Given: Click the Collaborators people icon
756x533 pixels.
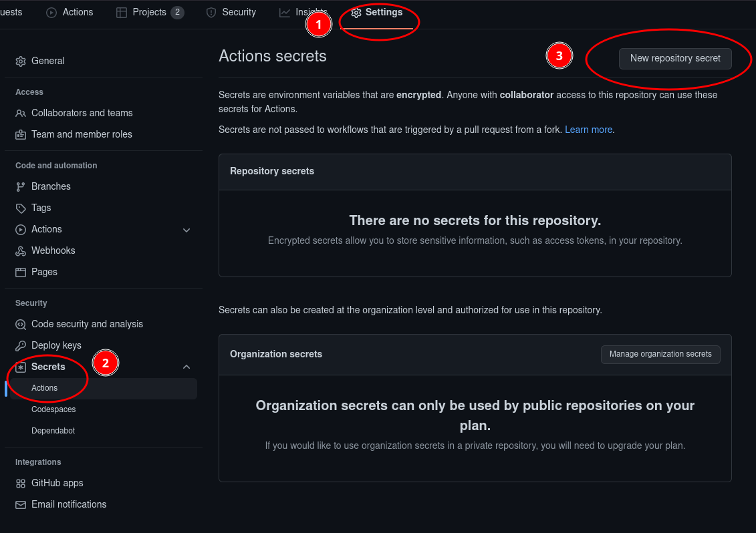Looking at the screenshot, I should (x=21, y=114).
